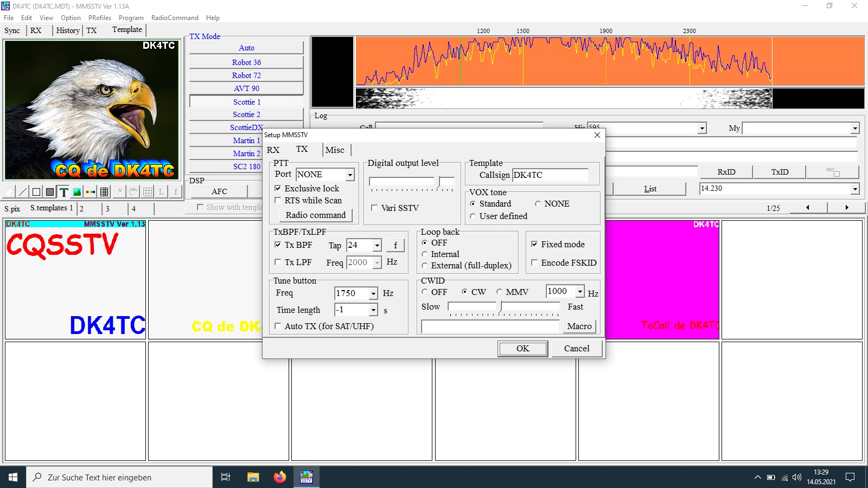Enable Auto TX (for SAT/UHF) checkbox
Viewport: 868px width, 488px height.
tap(278, 326)
